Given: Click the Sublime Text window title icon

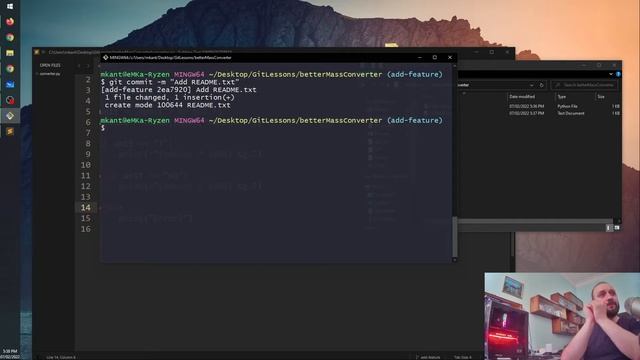Looking at the screenshot, I should tap(37, 52).
